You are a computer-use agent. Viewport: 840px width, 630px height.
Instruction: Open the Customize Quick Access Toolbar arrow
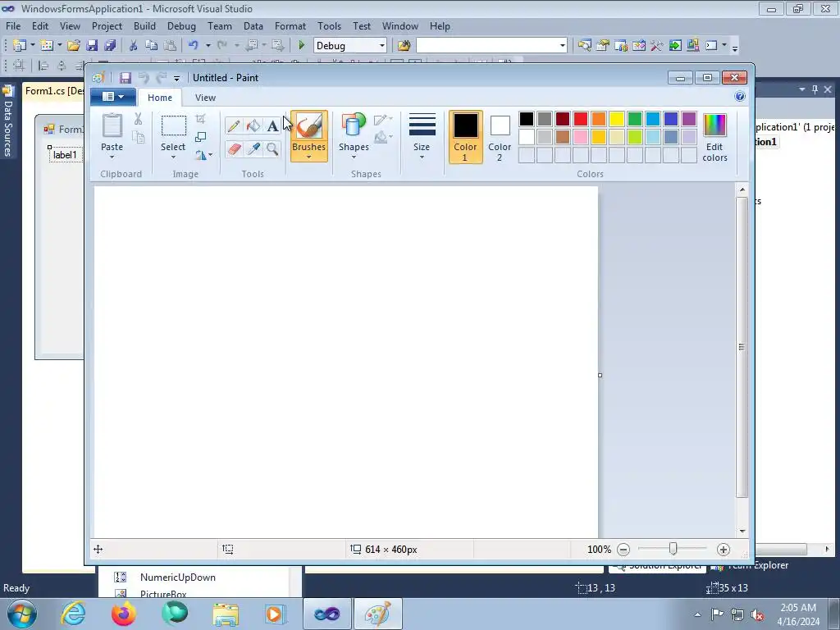[177, 78]
